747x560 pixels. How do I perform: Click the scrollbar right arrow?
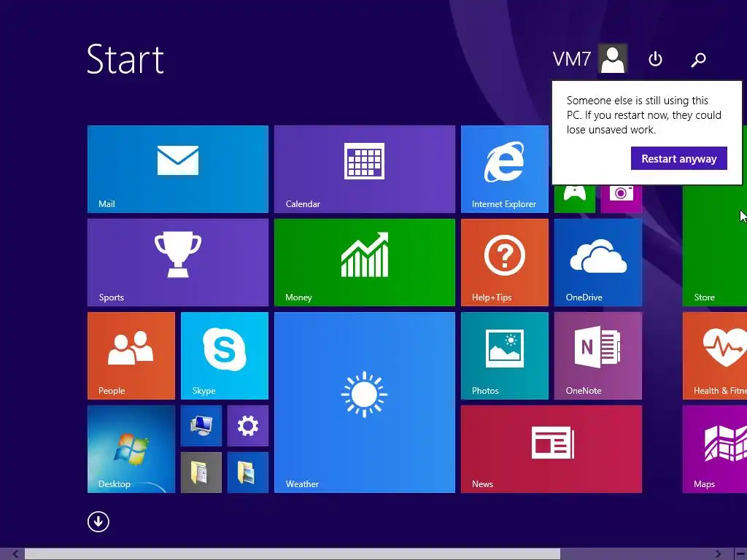coord(718,554)
